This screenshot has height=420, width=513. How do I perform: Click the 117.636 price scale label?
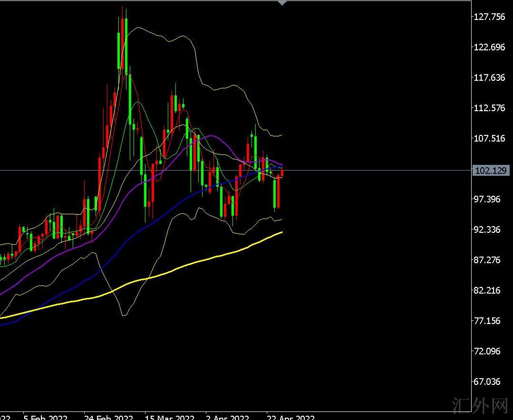[x=489, y=77]
